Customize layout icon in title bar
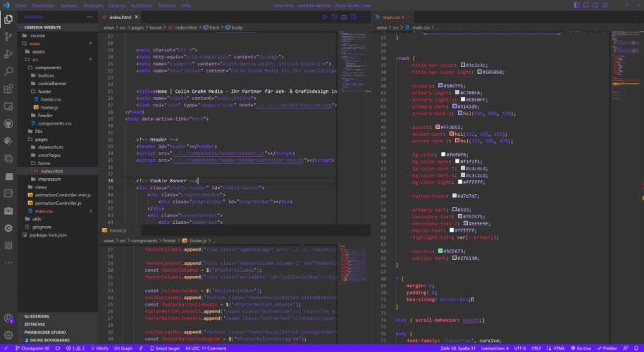This screenshot has width=644, height=352. (x=605, y=6)
